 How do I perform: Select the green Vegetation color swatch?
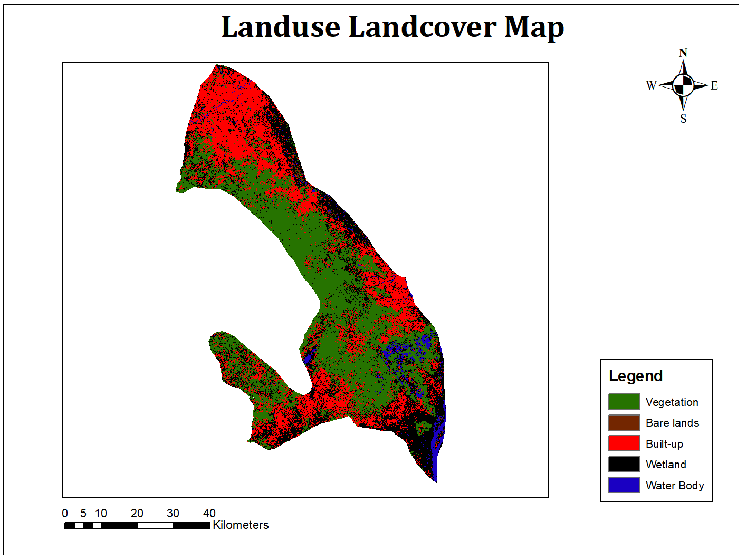[623, 402]
